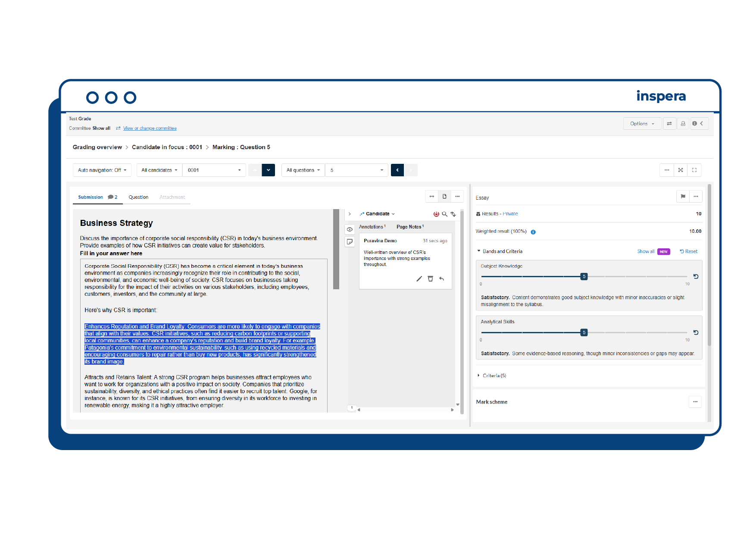
Task: Click the Analytical Skills slider handle
Action: (x=584, y=332)
